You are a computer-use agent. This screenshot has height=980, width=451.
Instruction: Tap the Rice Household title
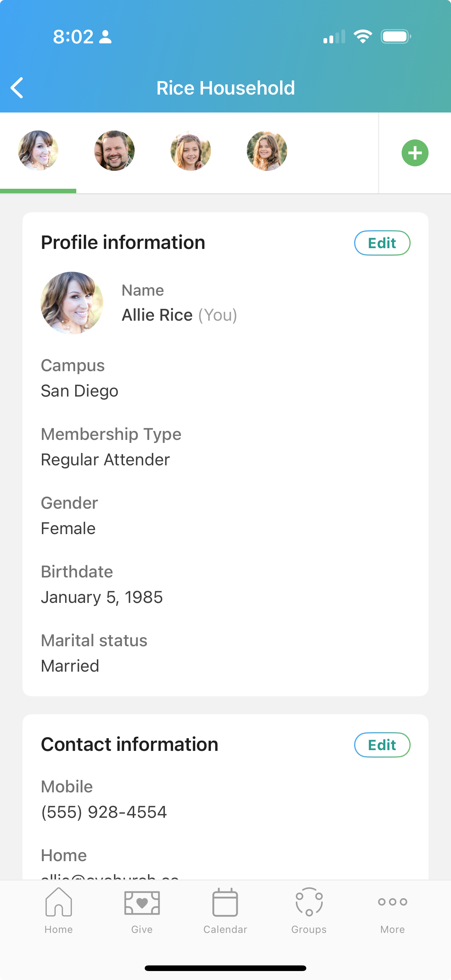pyautogui.click(x=226, y=88)
